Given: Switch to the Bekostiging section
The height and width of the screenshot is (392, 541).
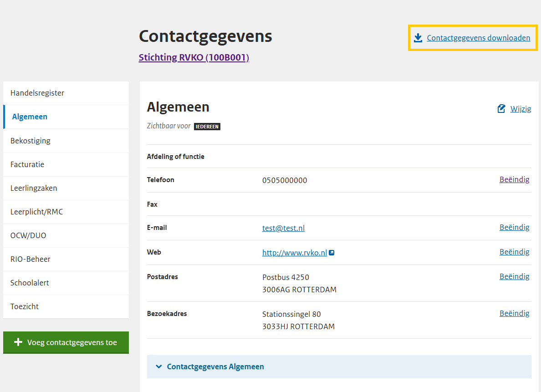Looking at the screenshot, I should [31, 141].
